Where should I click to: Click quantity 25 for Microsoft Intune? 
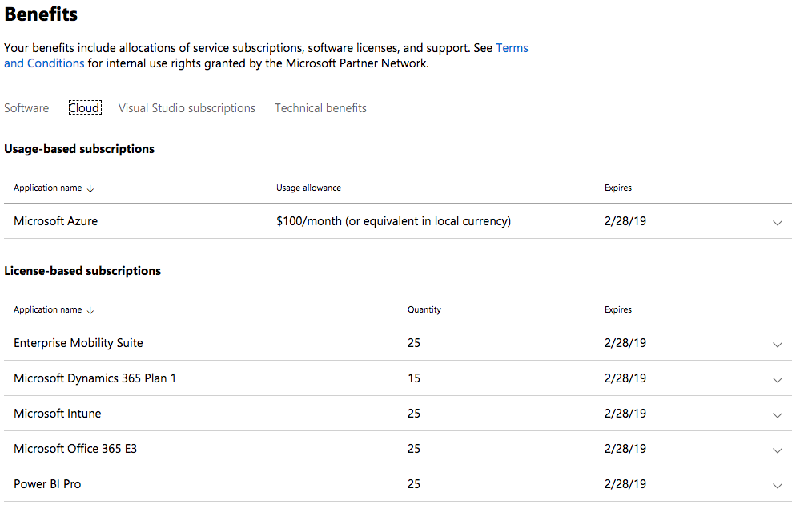click(x=414, y=414)
